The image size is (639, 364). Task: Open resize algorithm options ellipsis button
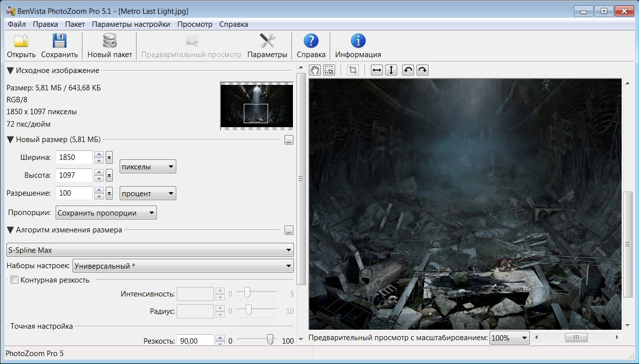pyautogui.click(x=289, y=230)
